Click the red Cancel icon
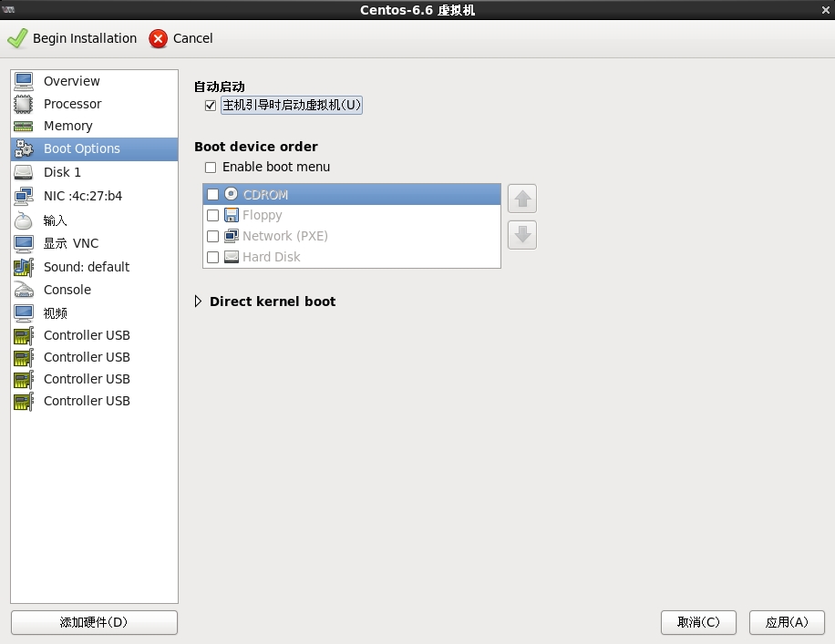This screenshot has width=835, height=644. (159, 38)
